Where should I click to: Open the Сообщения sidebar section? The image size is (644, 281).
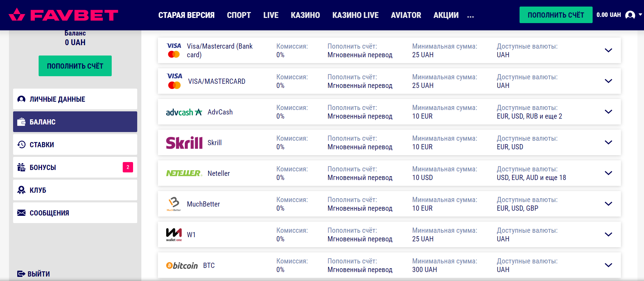point(75,213)
